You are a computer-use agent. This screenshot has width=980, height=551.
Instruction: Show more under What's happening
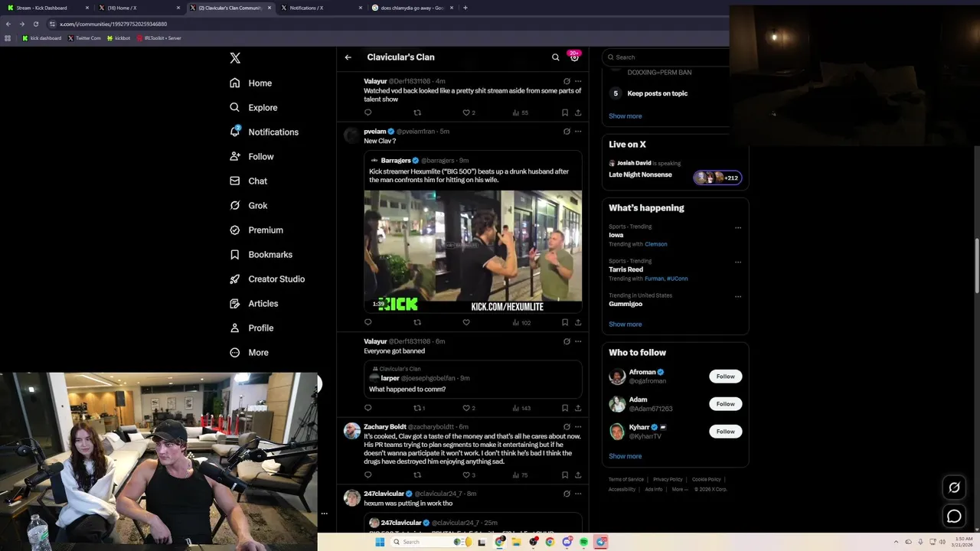[626, 324]
